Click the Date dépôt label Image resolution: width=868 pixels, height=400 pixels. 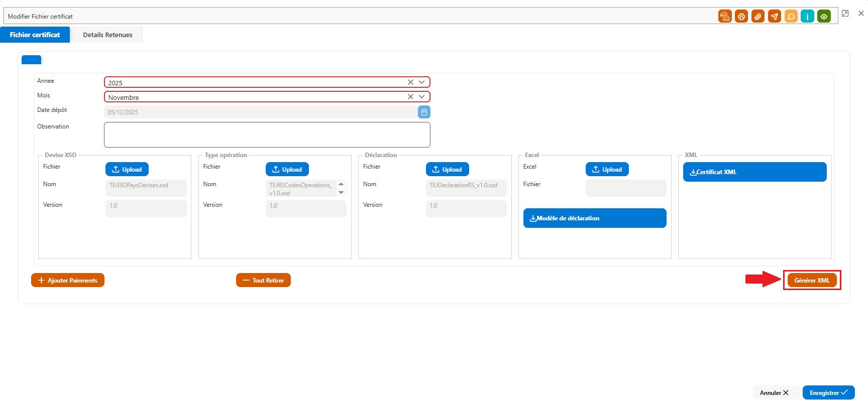(52, 110)
